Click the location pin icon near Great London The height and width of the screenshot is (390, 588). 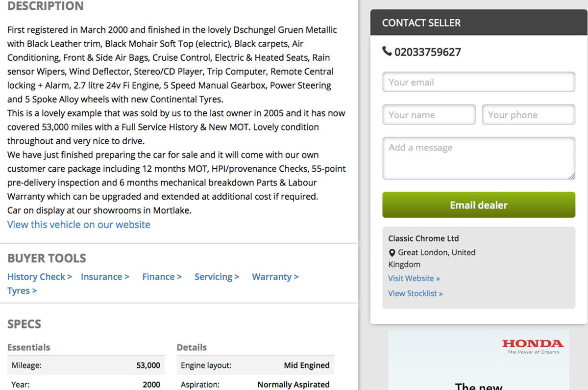(x=392, y=253)
